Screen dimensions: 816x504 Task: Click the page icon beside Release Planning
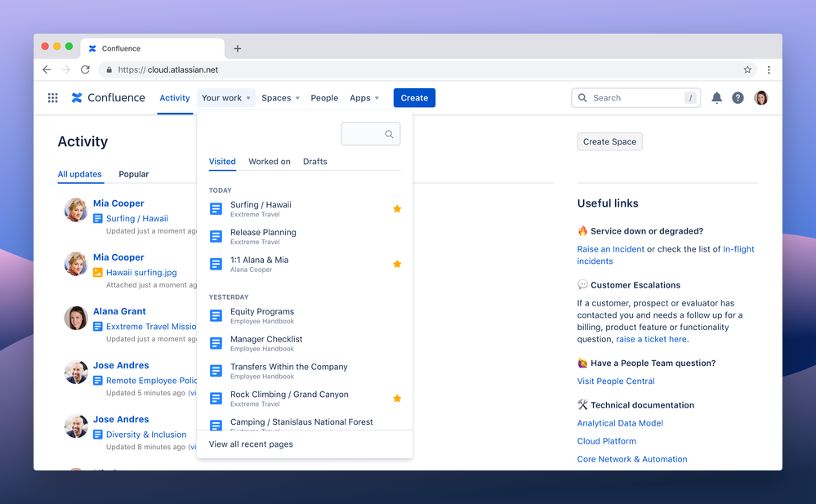[216, 236]
